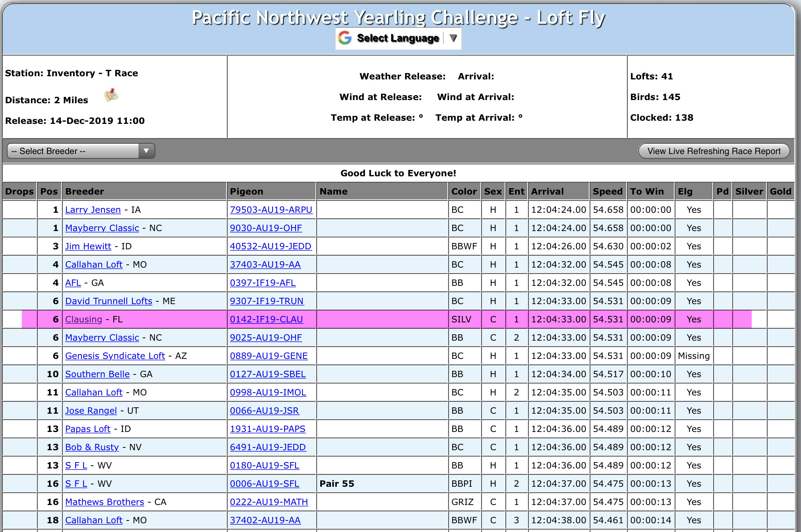
Task: Click the Select Breeder arrow button
Action: (146, 151)
